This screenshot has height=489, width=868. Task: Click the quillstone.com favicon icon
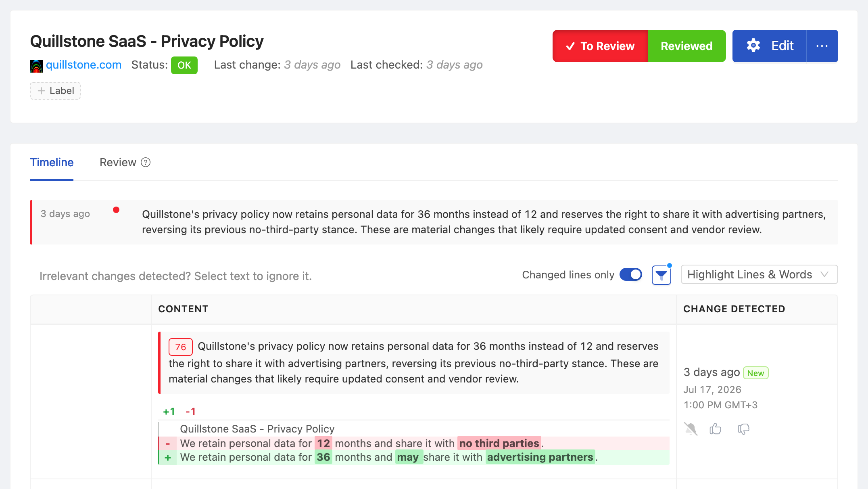tap(36, 66)
